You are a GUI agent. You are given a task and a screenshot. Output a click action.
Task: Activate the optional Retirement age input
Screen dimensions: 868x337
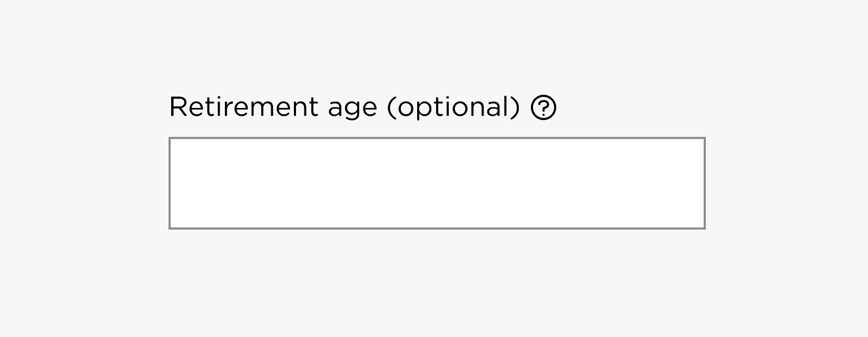[437, 183]
